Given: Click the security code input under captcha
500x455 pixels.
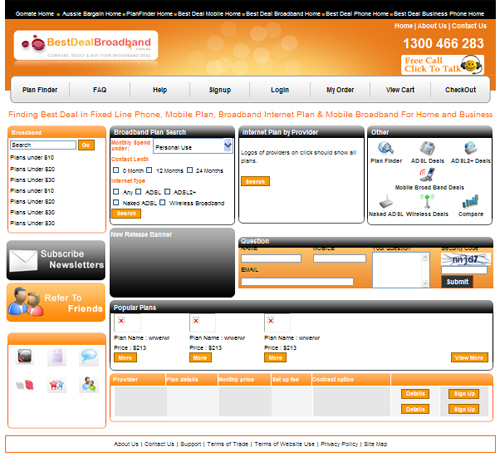Looking at the screenshot, I should click(x=464, y=270).
